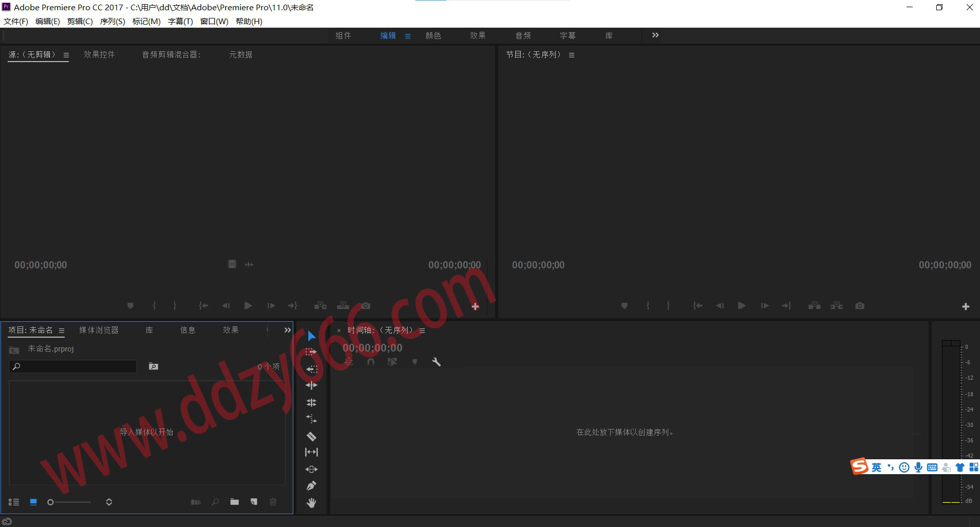
Task: Select the Pen tool
Action: tap(311, 485)
